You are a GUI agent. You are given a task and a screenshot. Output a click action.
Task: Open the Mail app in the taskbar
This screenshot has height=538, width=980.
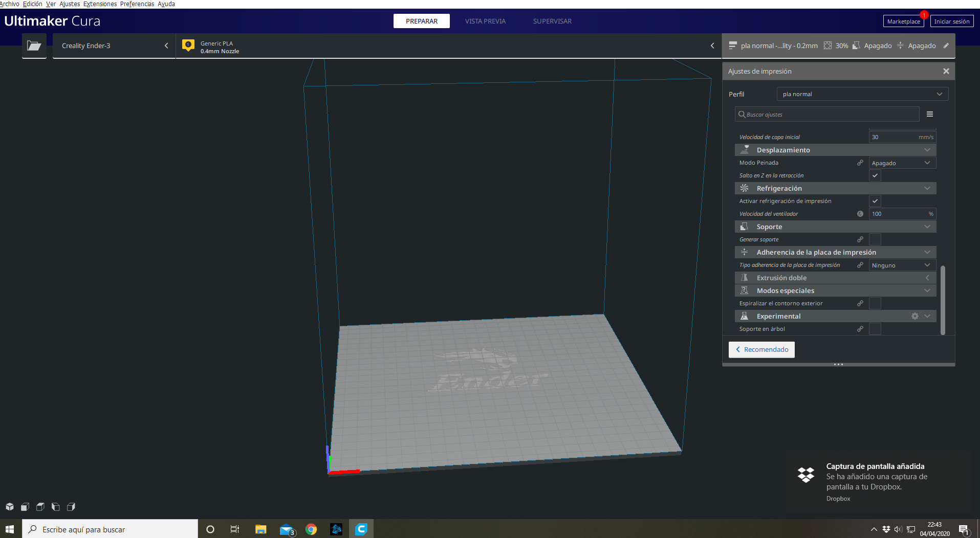287,529
